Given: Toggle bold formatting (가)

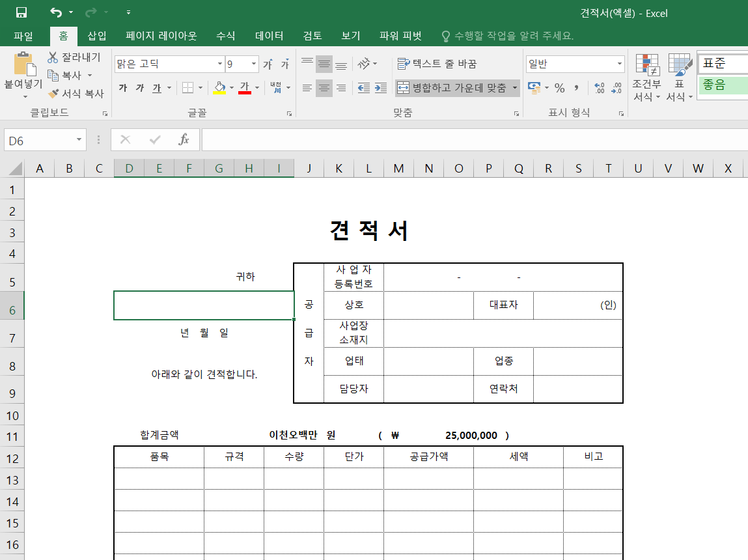Looking at the screenshot, I should click(x=123, y=88).
